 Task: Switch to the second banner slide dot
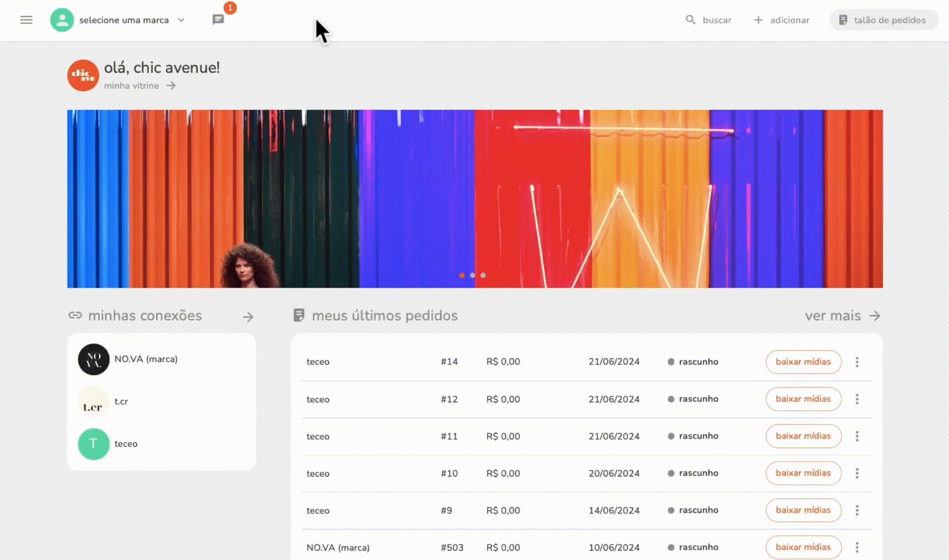472,275
